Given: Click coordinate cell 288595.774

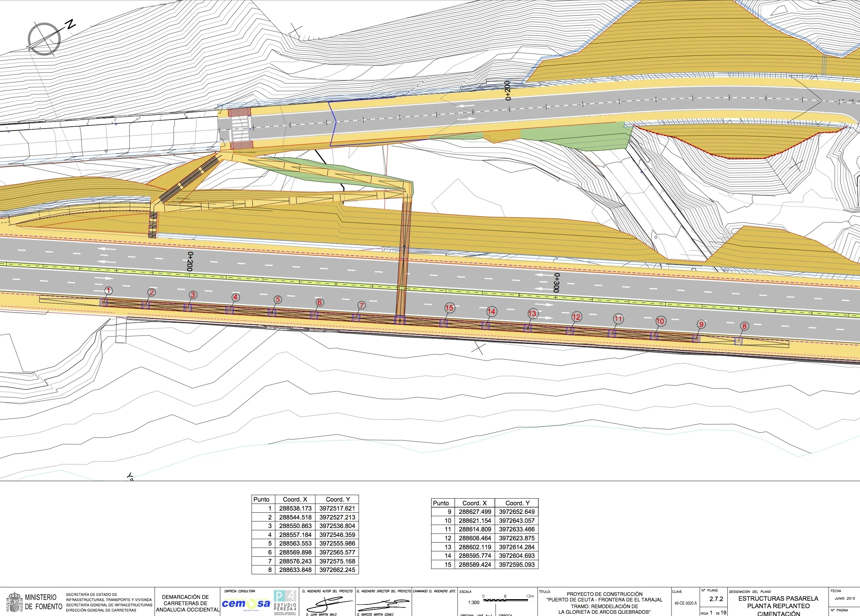Looking at the screenshot, I should point(475,556).
